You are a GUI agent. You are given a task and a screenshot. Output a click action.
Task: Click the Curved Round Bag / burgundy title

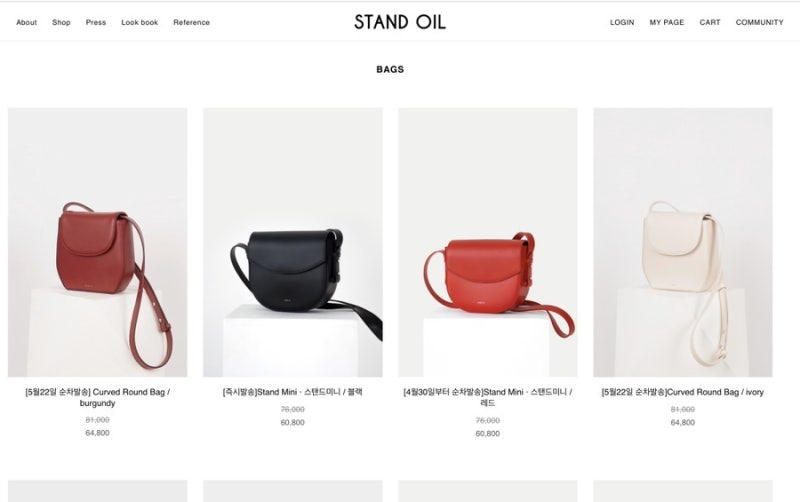(x=97, y=397)
